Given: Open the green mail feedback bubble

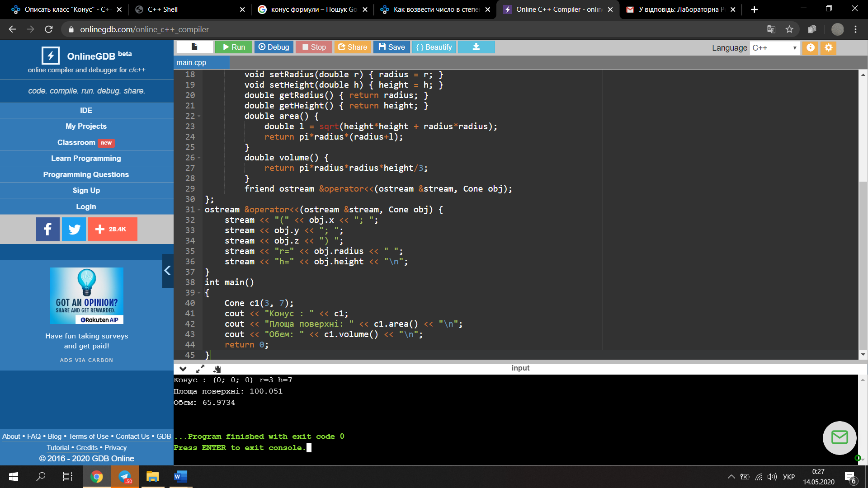Looking at the screenshot, I should coord(840,437).
